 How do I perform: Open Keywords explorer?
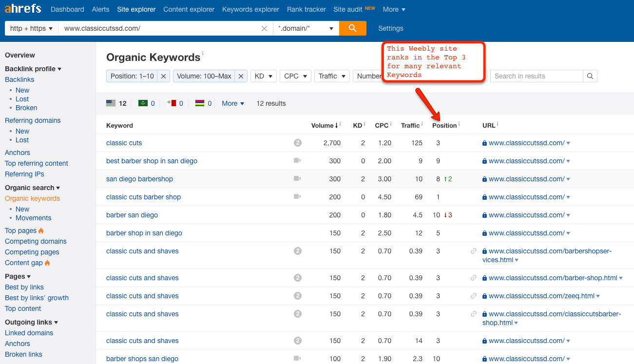250,9
